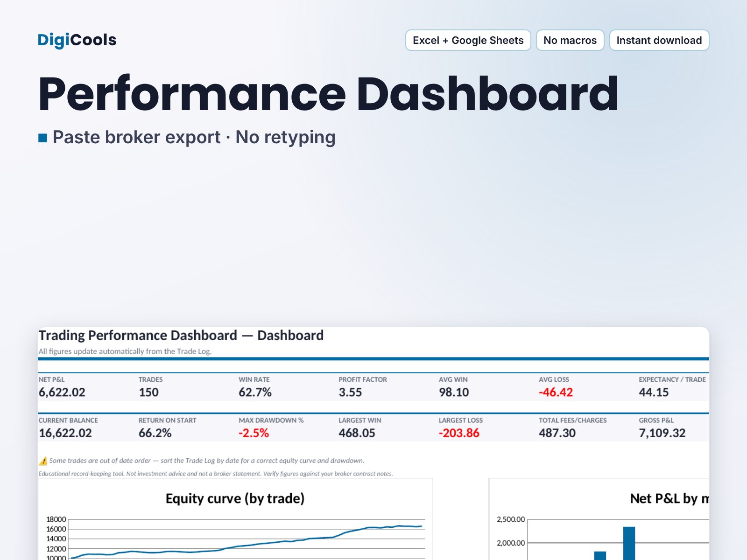
Task: Click the Largest Win value 468.05
Action: tap(357, 433)
